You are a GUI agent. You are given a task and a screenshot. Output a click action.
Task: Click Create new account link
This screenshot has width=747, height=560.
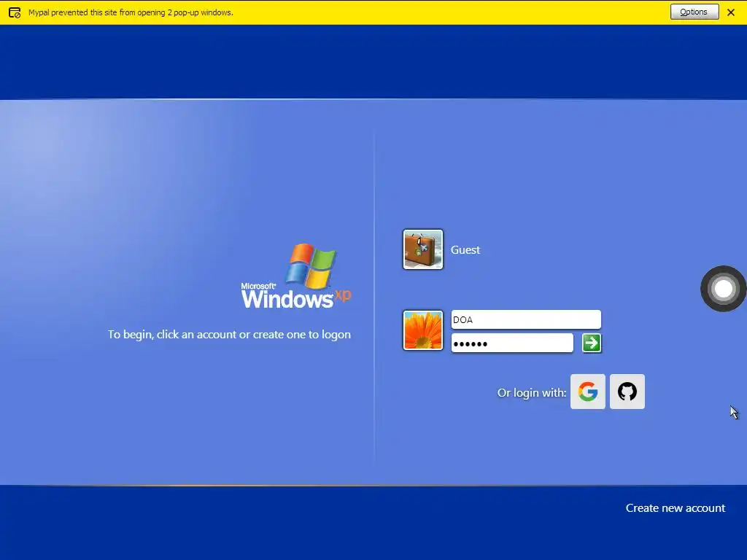[x=675, y=508]
